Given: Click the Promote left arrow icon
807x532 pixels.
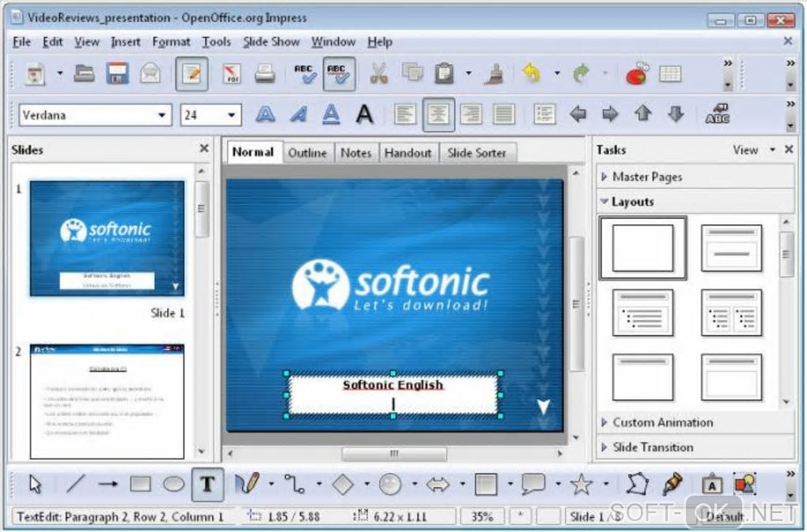Looking at the screenshot, I should point(578,114).
